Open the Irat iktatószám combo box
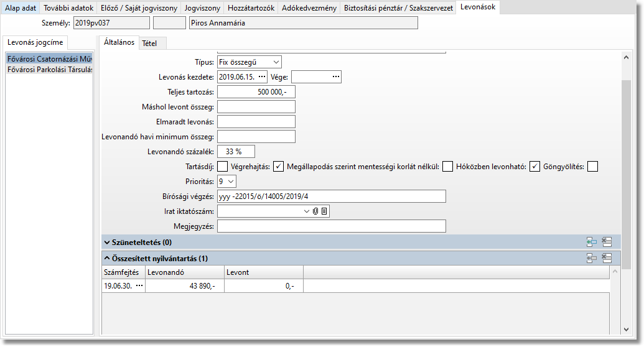This screenshot has height=347, width=644. point(306,211)
